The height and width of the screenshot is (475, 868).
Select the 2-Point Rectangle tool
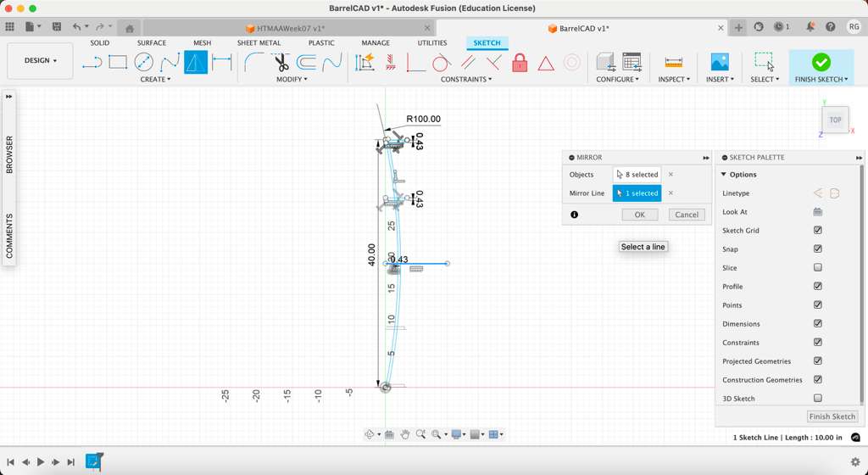tap(118, 62)
